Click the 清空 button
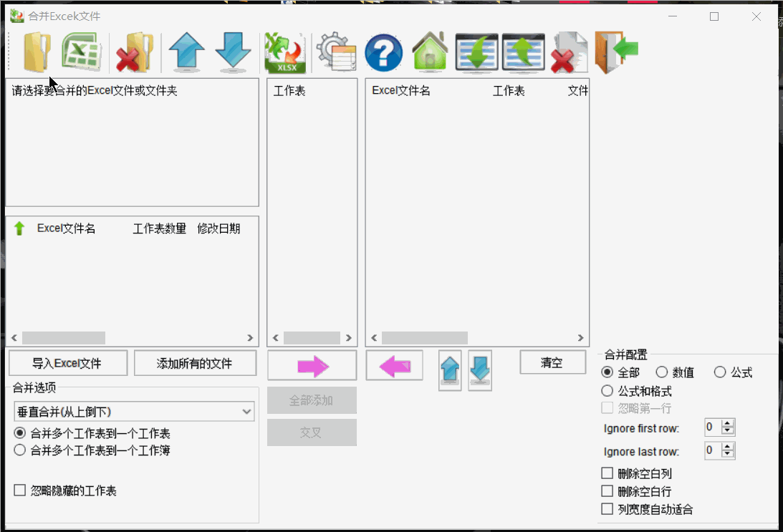 pyautogui.click(x=553, y=362)
